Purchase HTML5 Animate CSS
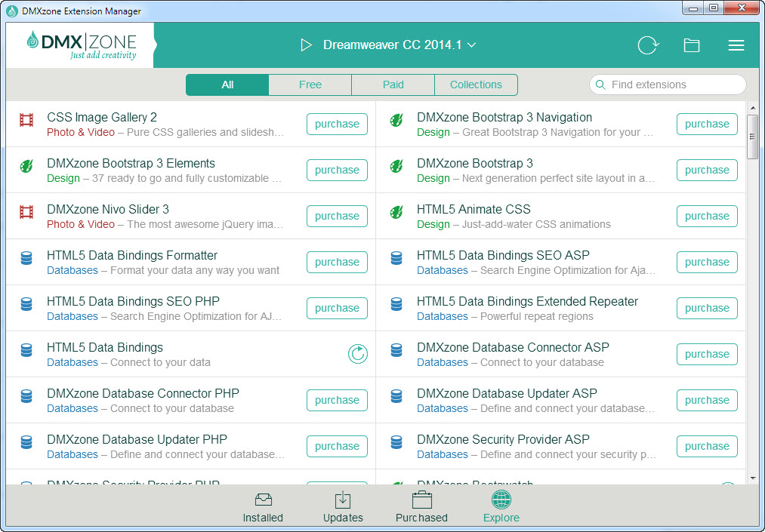The height and width of the screenshot is (532, 765). pos(707,216)
